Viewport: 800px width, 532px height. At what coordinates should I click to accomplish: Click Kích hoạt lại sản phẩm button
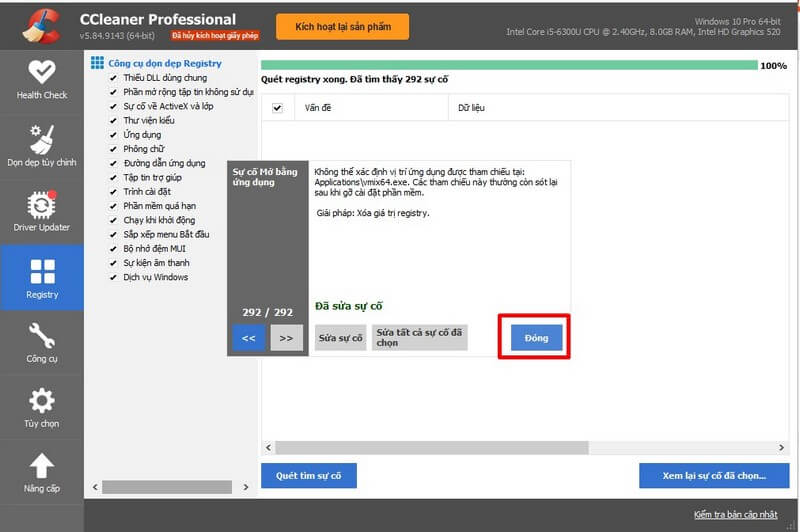click(x=342, y=26)
